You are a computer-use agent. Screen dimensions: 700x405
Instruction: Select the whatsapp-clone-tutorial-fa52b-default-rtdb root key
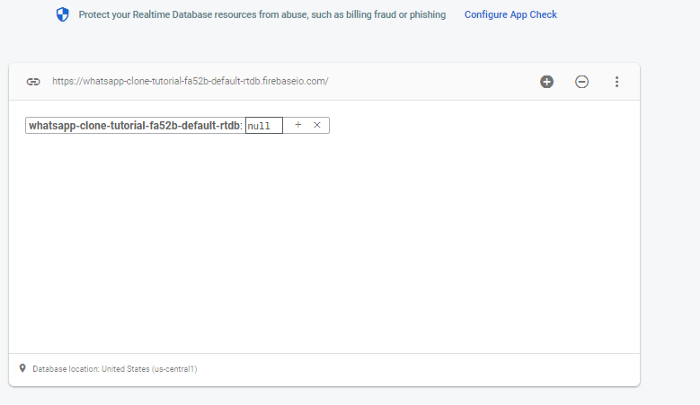pos(134,126)
